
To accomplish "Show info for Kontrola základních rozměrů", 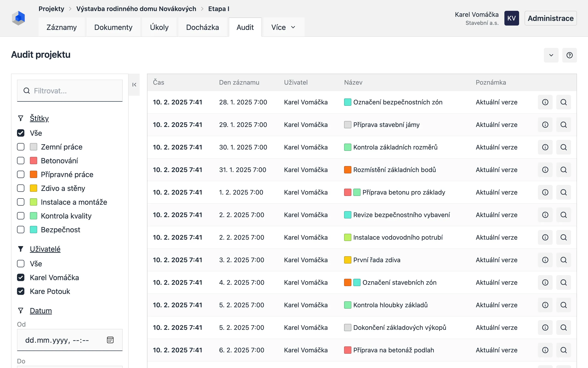I will click(545, 147).
